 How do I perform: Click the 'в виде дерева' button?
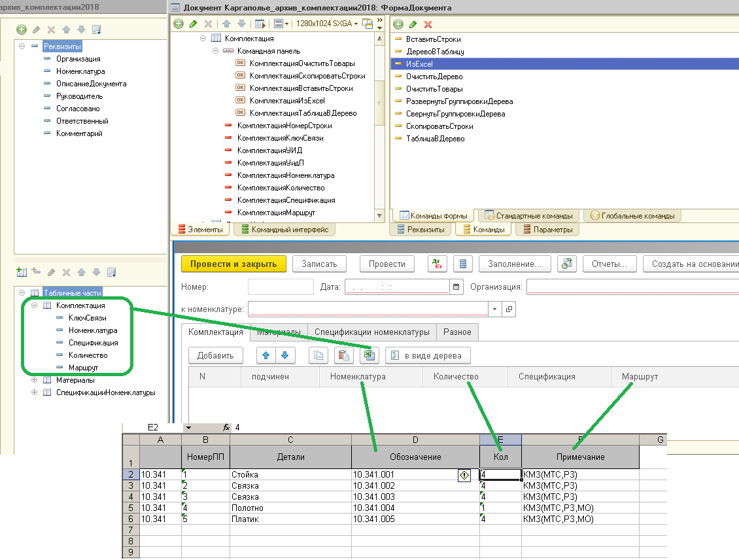[x=428, y=355]
